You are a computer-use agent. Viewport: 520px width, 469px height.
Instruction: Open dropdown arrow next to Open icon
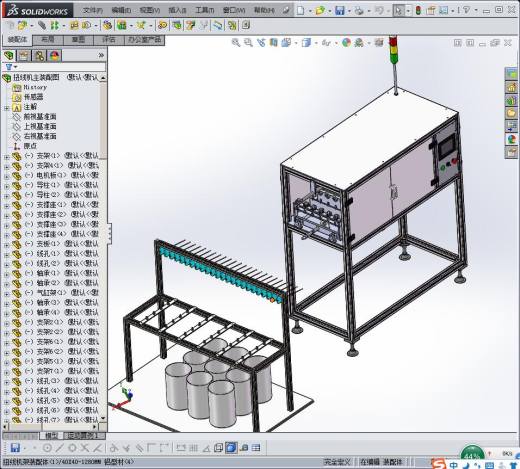[x=329, y=11]
